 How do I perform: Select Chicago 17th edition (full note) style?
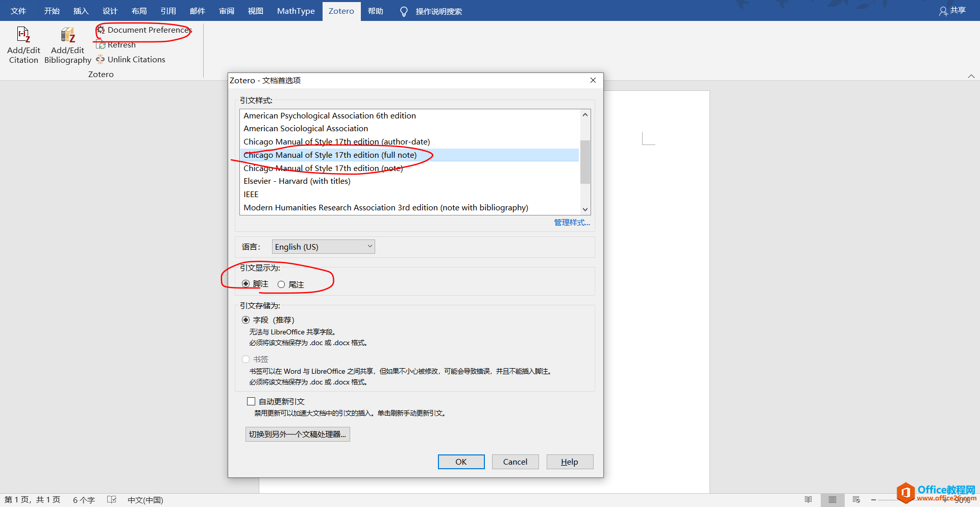click(409, 155)
